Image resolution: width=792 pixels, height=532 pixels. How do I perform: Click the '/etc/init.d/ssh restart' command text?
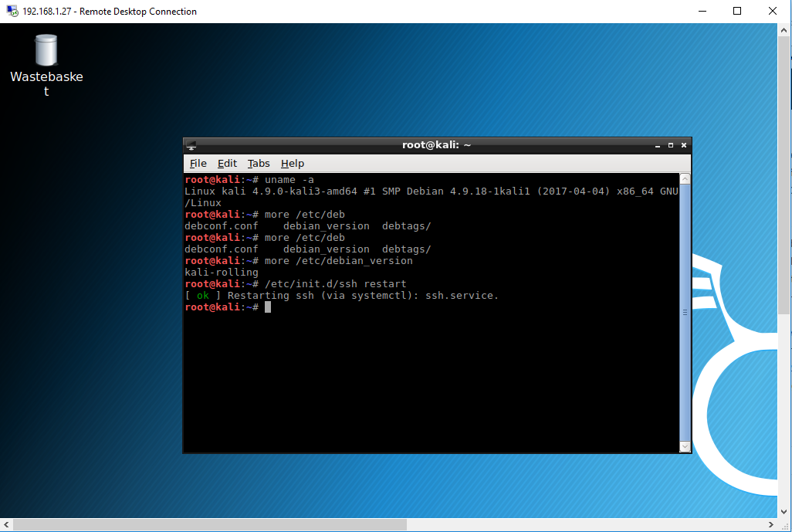(x=335, y=284)
